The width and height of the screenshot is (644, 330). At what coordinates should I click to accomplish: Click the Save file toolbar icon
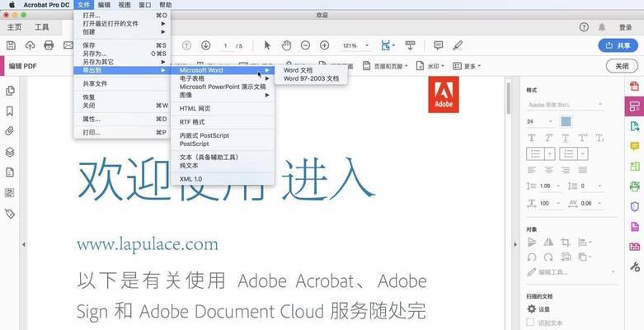pyautogui.click(x=11, y=45)
